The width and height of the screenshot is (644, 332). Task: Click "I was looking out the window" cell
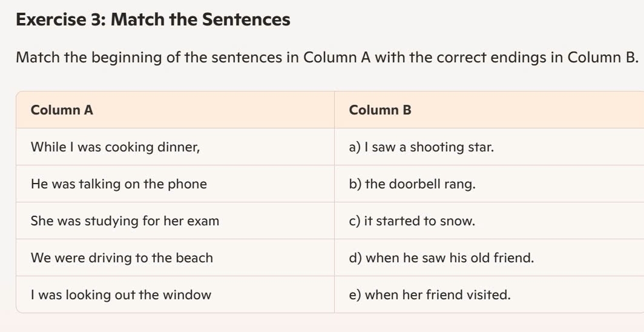(121, 295)
